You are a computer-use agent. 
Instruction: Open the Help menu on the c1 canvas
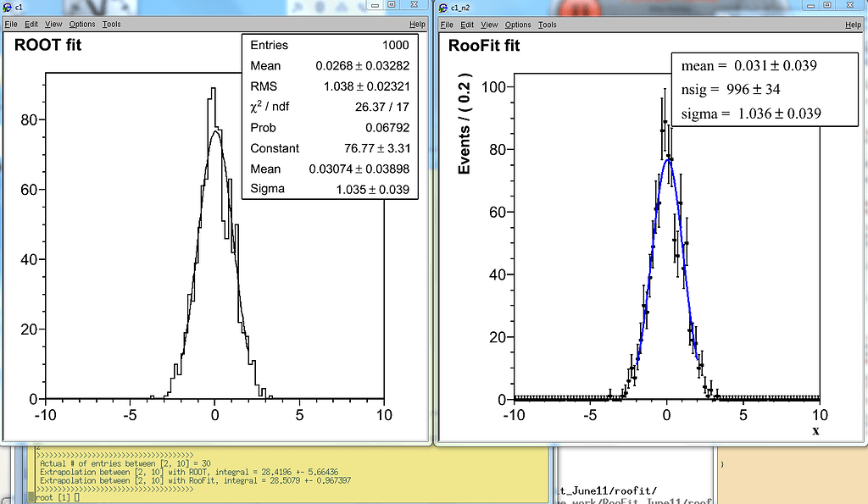pos(417,24)
